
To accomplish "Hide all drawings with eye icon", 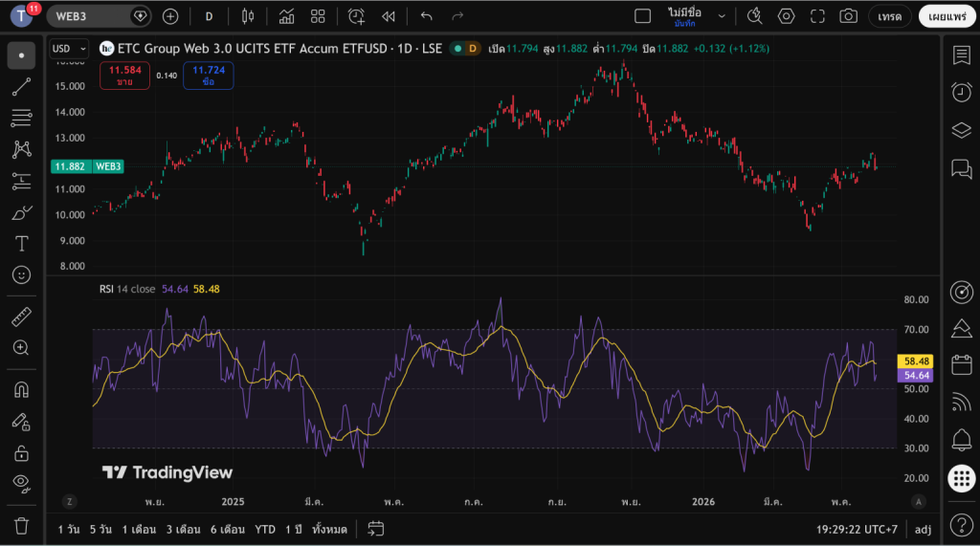I will pyautogui.click(x=21, y=483).
